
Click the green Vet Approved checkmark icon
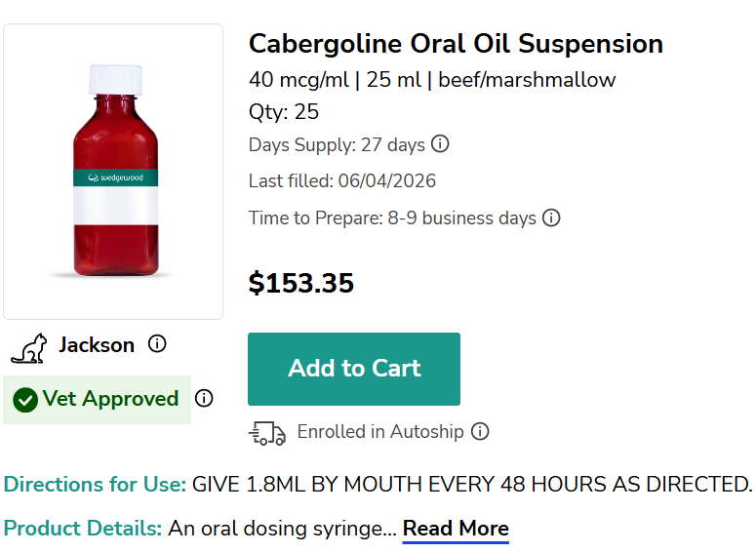pyautogui.click(x=25, y=400)
